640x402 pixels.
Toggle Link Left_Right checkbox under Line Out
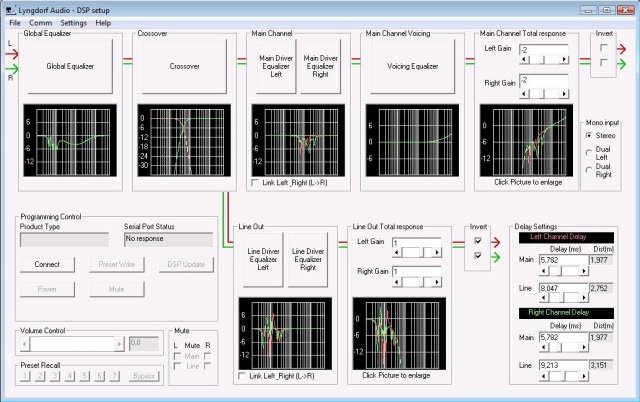point(244,376)
